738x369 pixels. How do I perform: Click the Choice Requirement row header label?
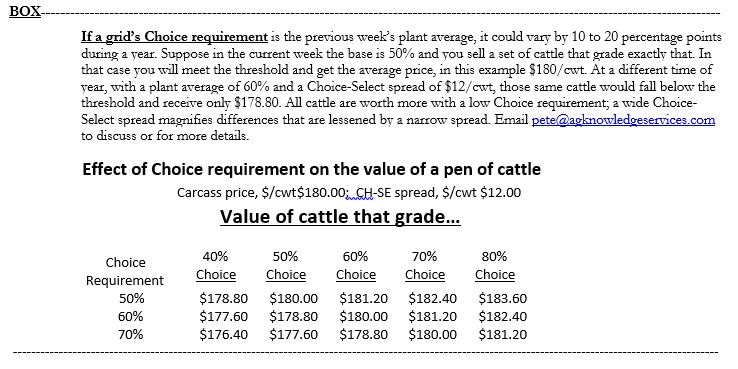(125, 272)
